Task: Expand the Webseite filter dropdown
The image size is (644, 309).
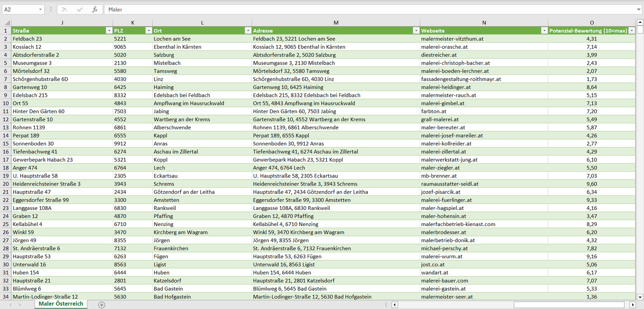Action: (544, 31)
